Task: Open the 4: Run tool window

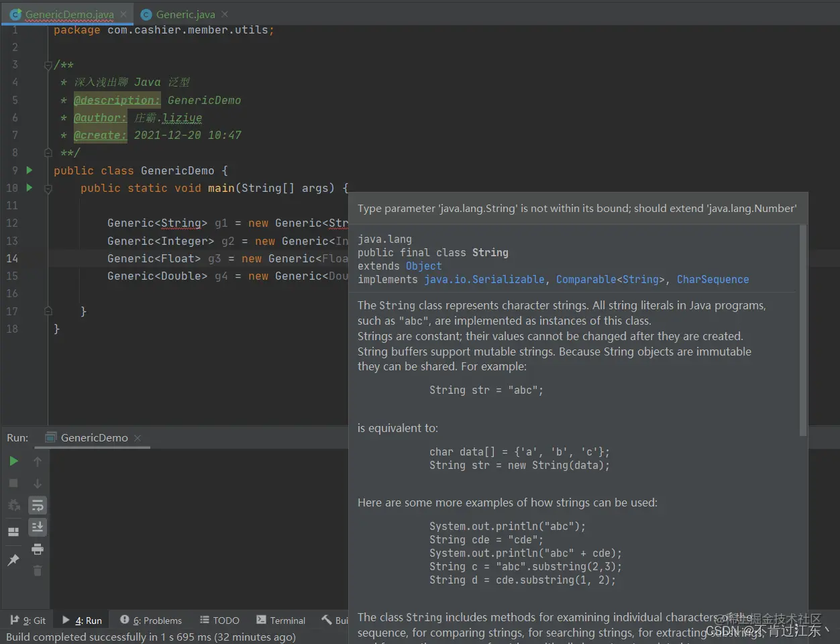Action: 82,621
